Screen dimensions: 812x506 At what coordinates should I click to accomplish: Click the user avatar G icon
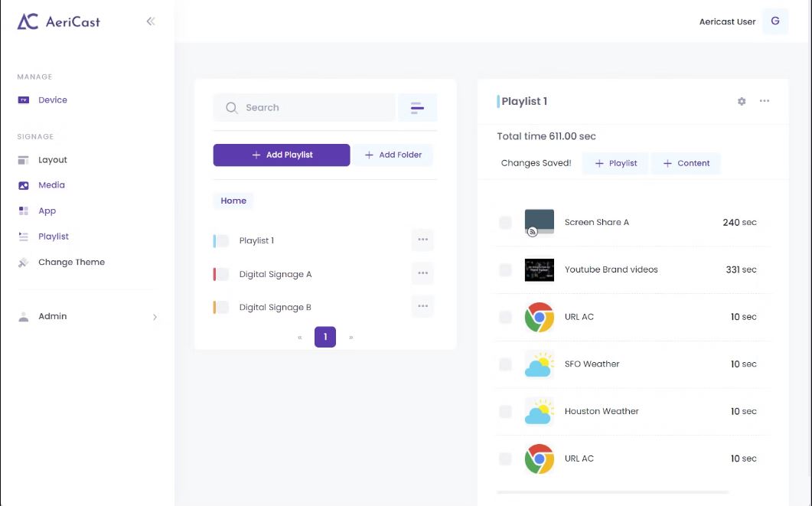tap(774, 21)
